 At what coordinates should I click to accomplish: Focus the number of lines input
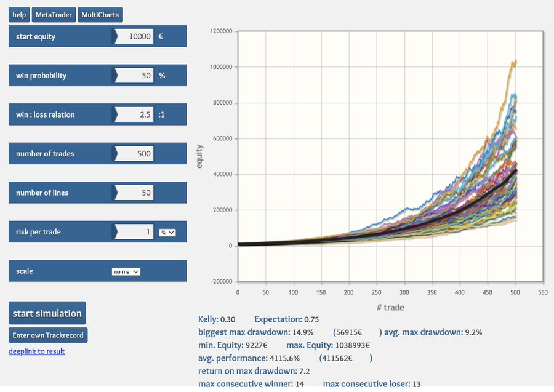pos(135,193)
